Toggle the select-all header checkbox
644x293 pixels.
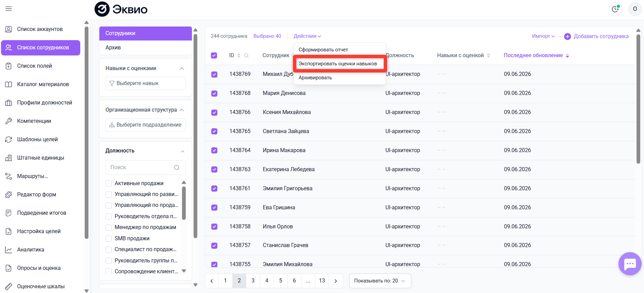click(214, 55)
